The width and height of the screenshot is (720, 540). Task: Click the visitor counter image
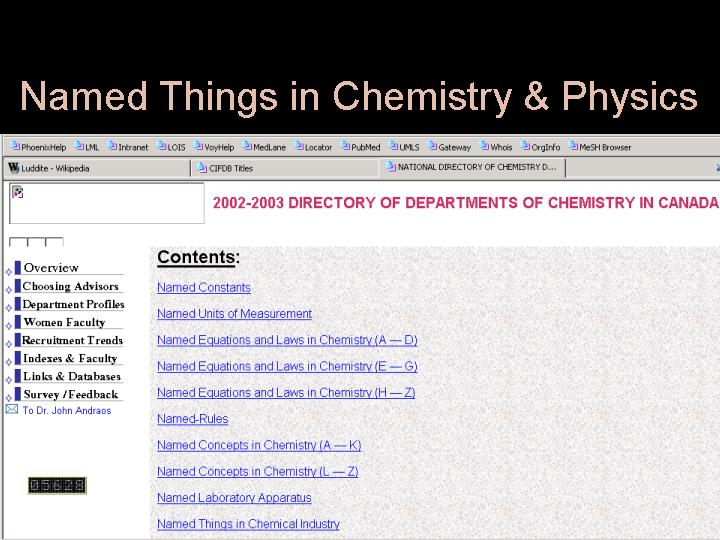(56, 485)
